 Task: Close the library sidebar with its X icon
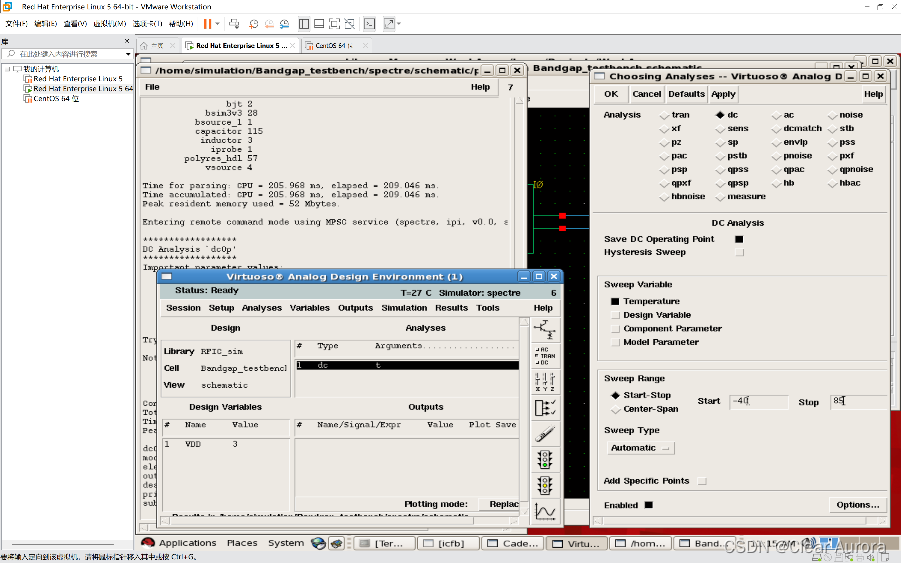coord(127,41)
